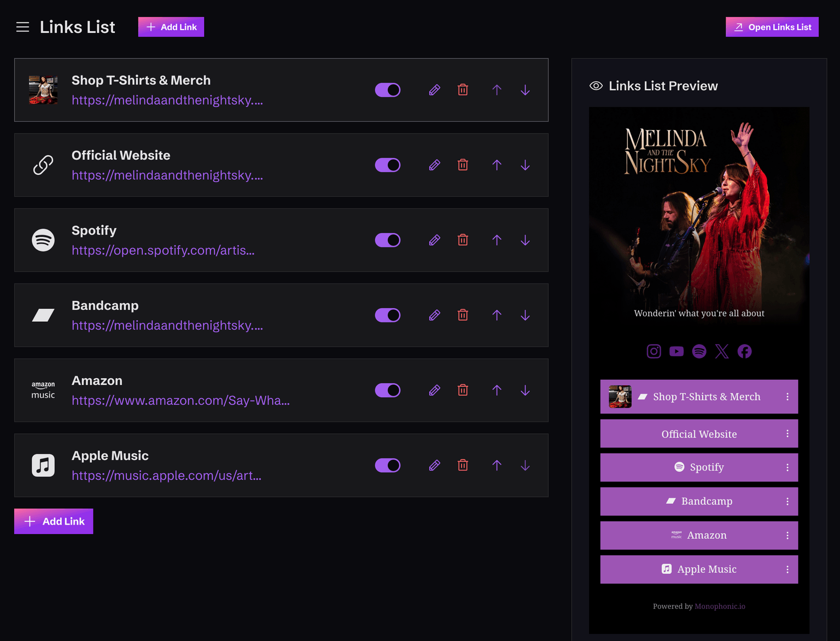Move the Bandcamp link down

[525, 315]
